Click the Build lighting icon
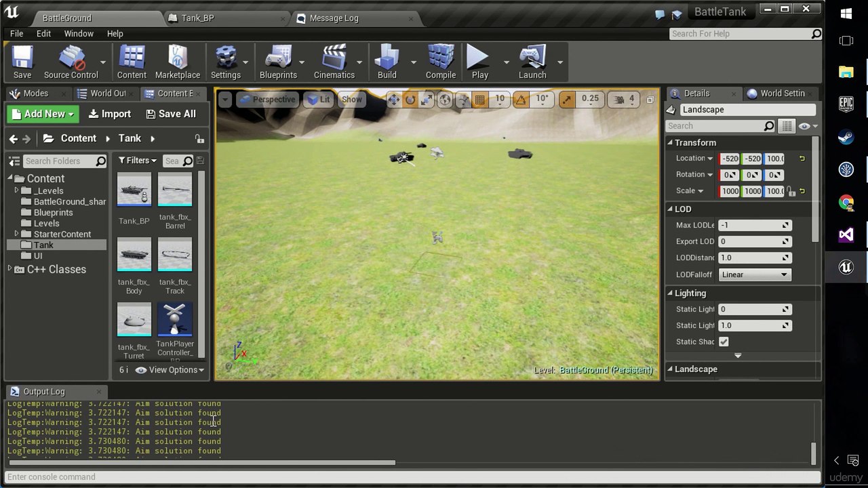 point(387,62)
